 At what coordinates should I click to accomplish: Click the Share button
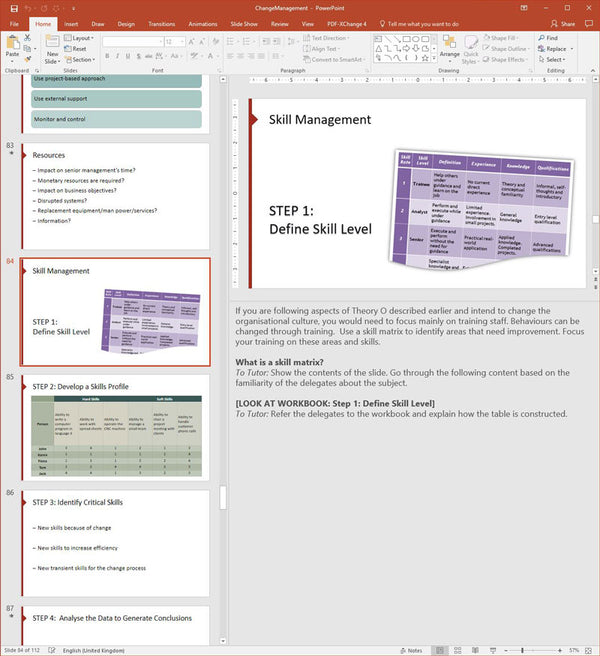(x=563, y=24)
